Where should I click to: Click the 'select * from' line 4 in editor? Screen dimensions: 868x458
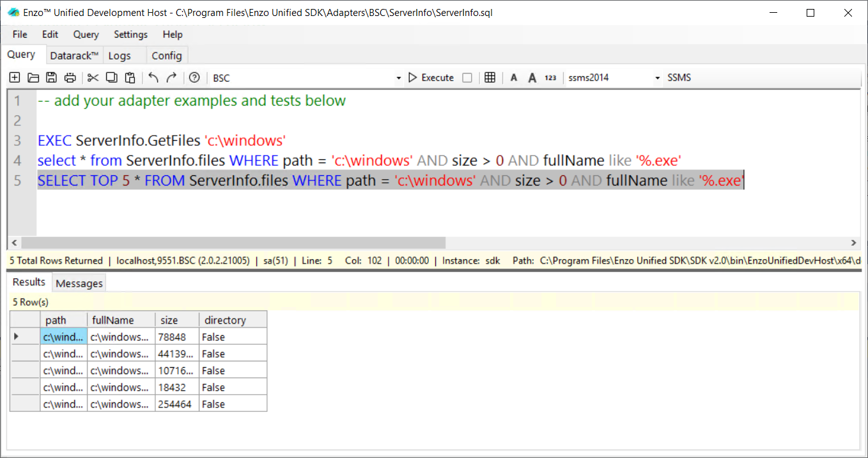coord(359,161)
